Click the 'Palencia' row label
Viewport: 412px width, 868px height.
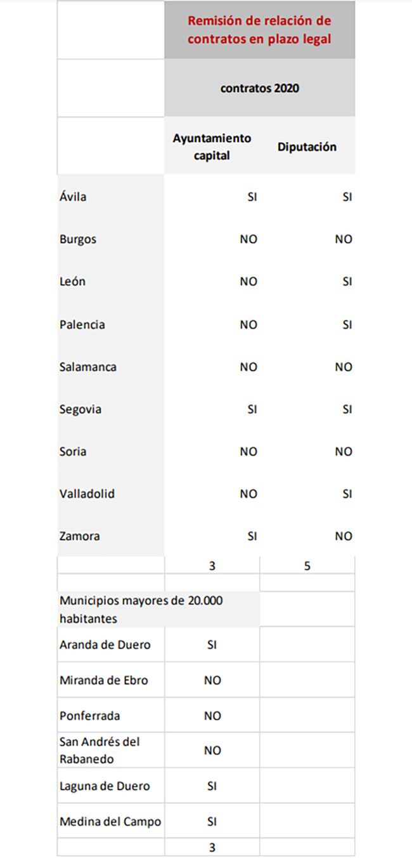(82, 324)
